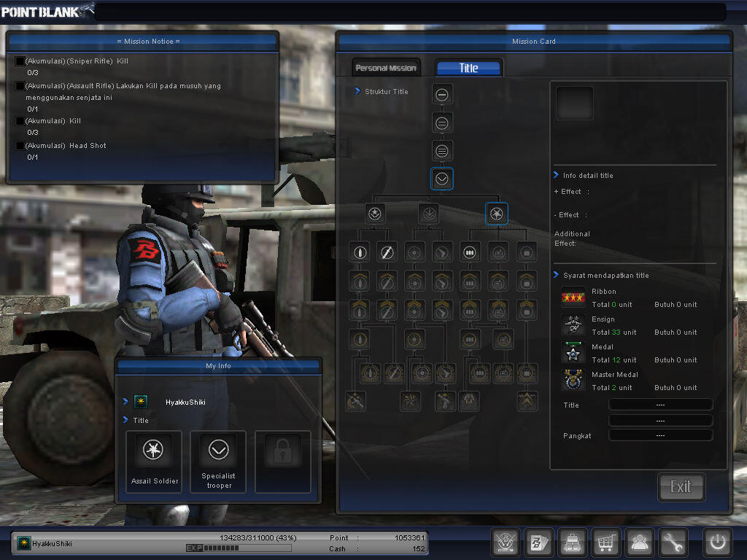This screenshot has width=747, height=560.
Task: Click the HyakkuShiki name in bottom bar
Action: (x=52, y=543)
